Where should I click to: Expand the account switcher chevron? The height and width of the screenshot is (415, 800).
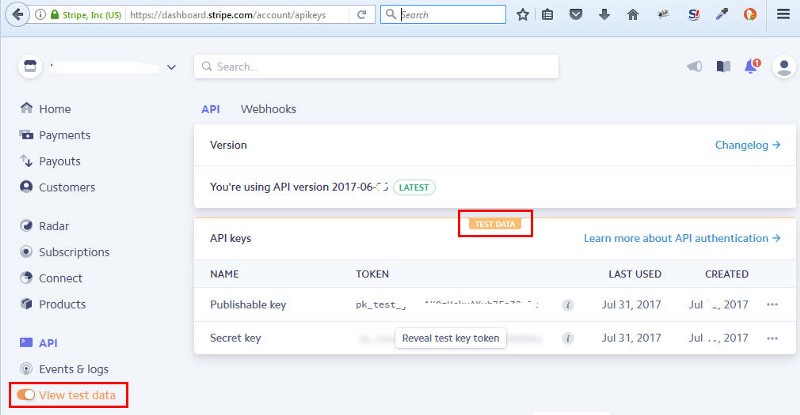(x=171, y=67)
